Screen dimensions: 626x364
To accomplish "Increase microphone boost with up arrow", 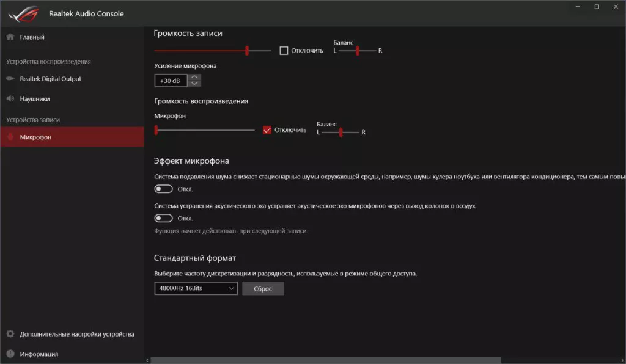I will [x=194, y=78].
